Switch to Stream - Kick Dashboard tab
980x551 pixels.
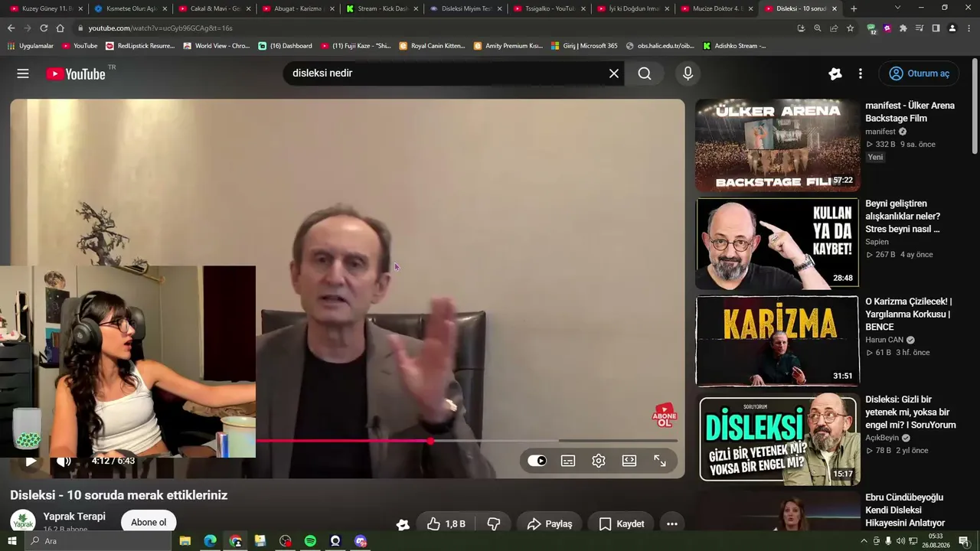click(x=381, y=8)
